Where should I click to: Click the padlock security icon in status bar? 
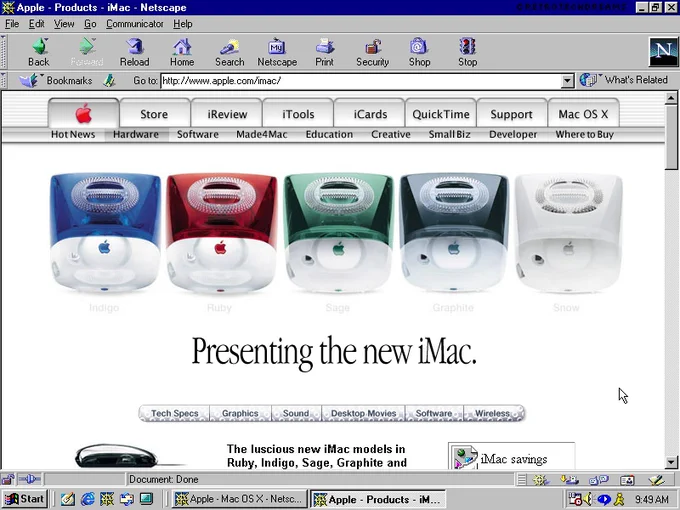pos(7,479)
